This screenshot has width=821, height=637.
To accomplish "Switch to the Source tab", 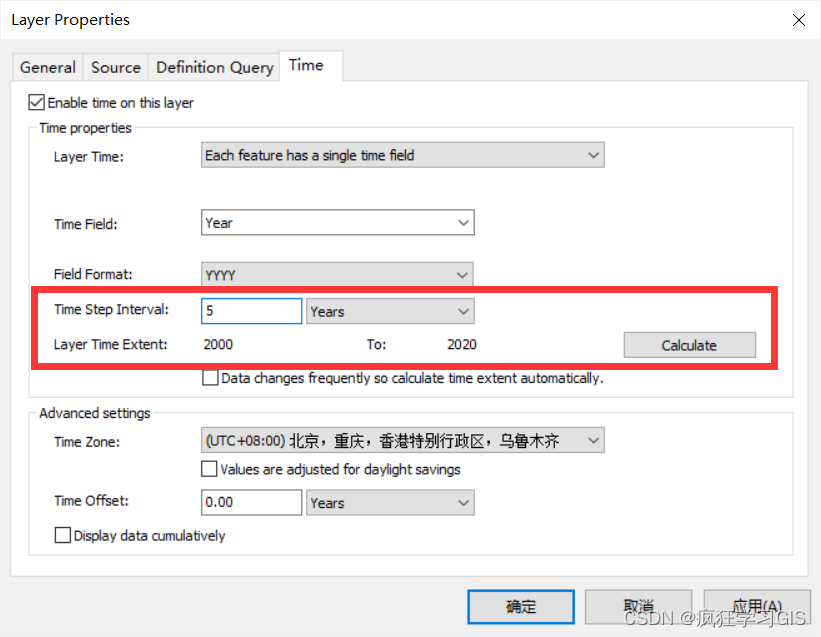I will click(x=116, y=68).
